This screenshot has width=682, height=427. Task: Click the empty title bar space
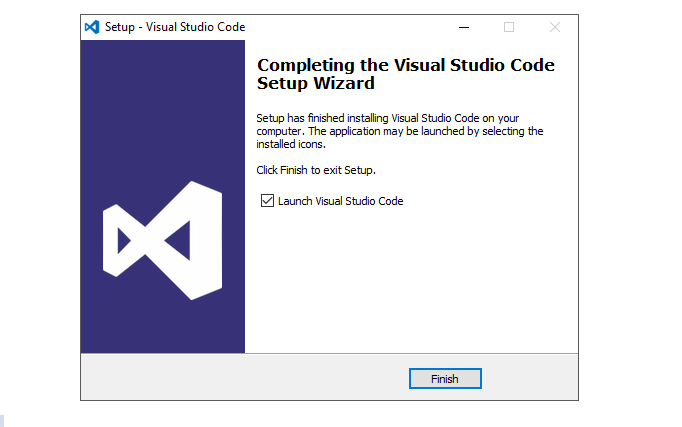point(350,27)
